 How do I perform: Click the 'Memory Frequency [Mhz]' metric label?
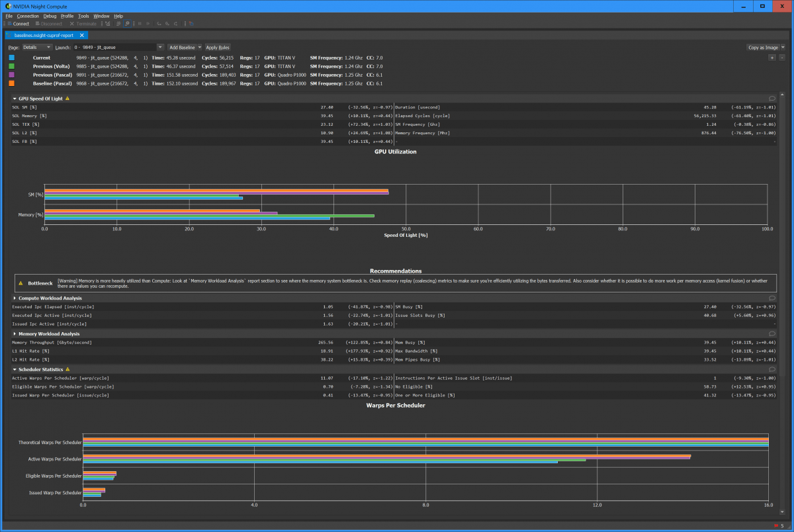point(422,133)
